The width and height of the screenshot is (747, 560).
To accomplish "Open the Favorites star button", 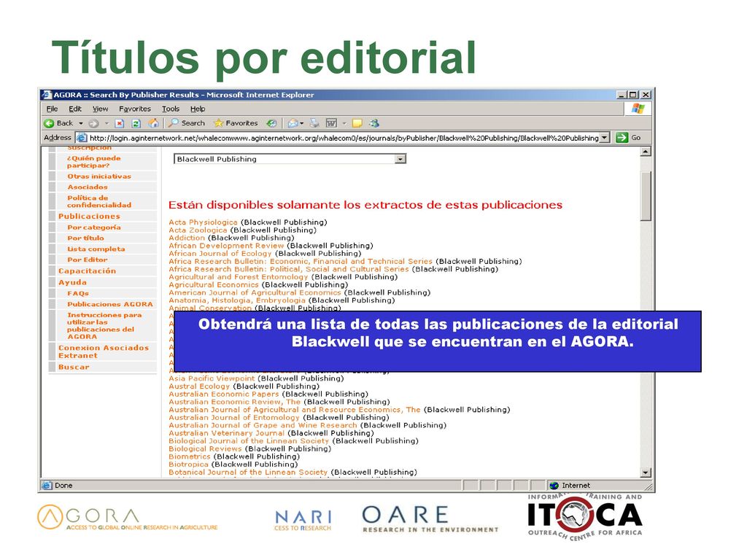I will click(236, 123).
